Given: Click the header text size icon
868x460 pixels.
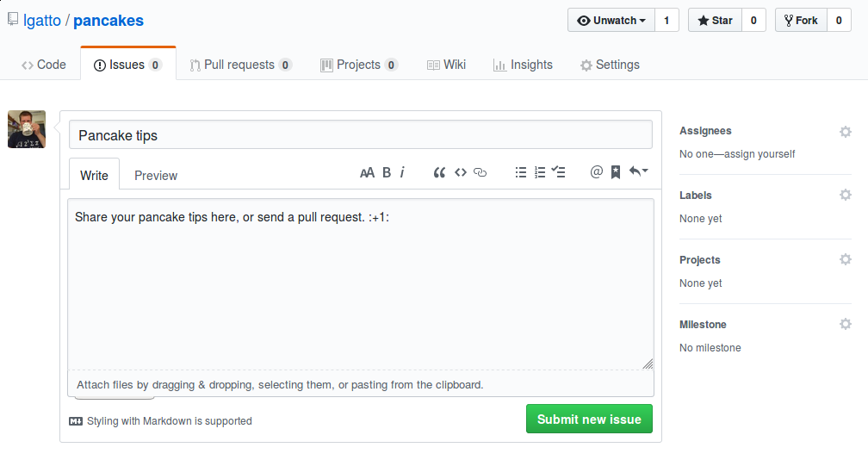Looking at the screenshot, I should pyautogui.click(x=367, y=172).
